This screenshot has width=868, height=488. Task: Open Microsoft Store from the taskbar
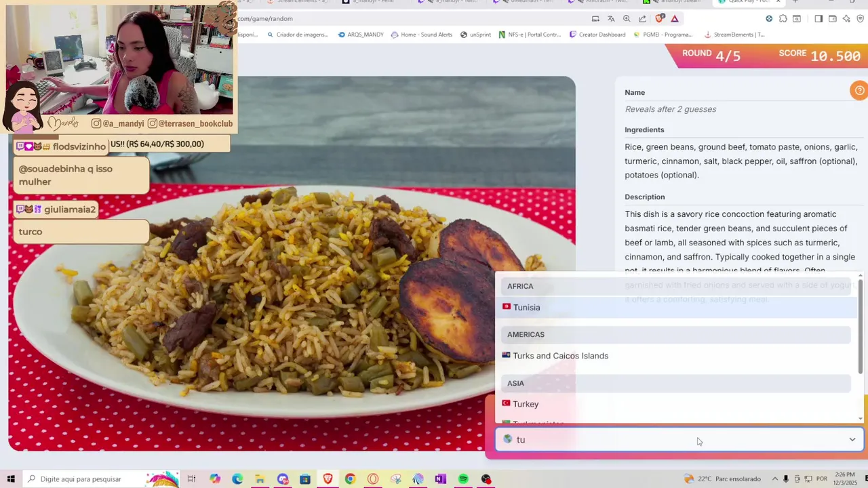(x=305, y=479)
